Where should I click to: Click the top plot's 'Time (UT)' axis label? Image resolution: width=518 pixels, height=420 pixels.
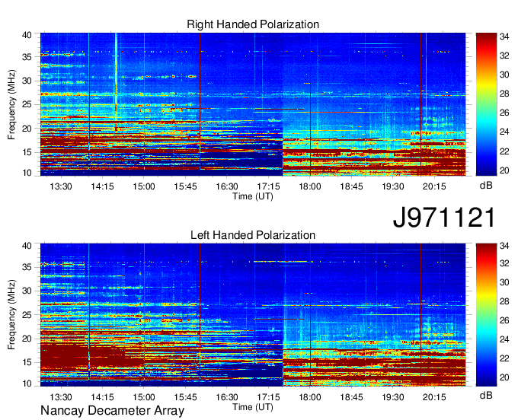(x=253, y=196)
